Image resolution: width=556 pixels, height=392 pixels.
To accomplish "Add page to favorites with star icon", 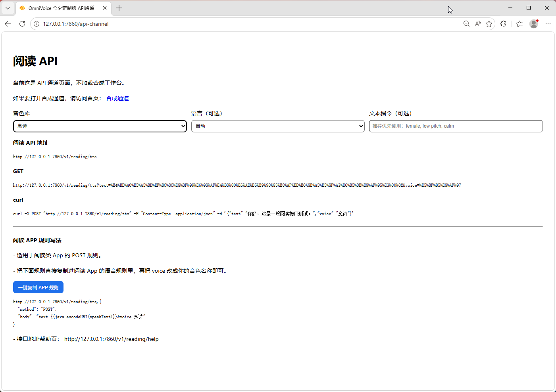I will (489, 24).
